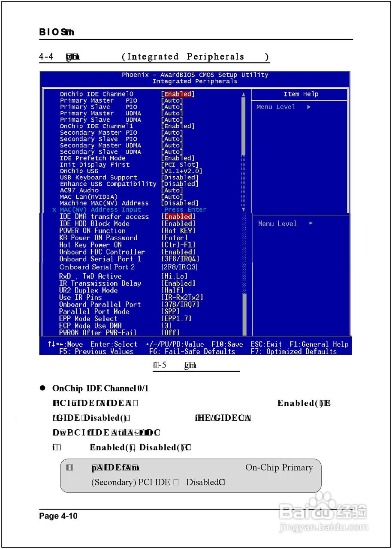Select the OnChip IDE Channel1 [Enabled] value
This screenshot has width=392, height=549.
pyautogui.click(x=178, y=126)
